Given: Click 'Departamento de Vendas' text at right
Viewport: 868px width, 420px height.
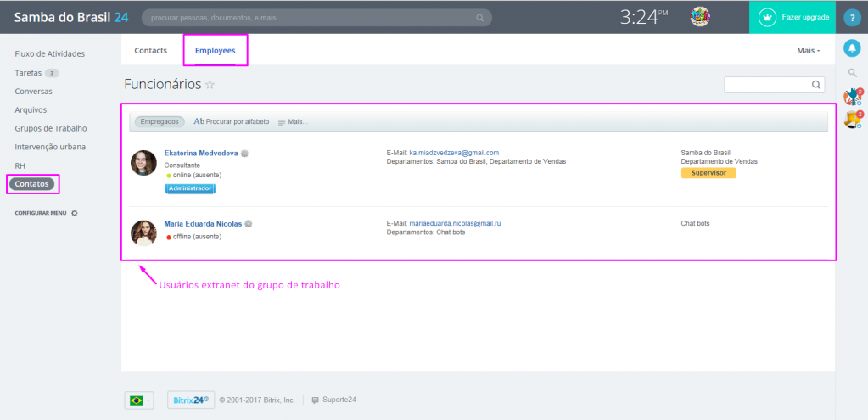Looking at the screenshot, I should [719, 161].
